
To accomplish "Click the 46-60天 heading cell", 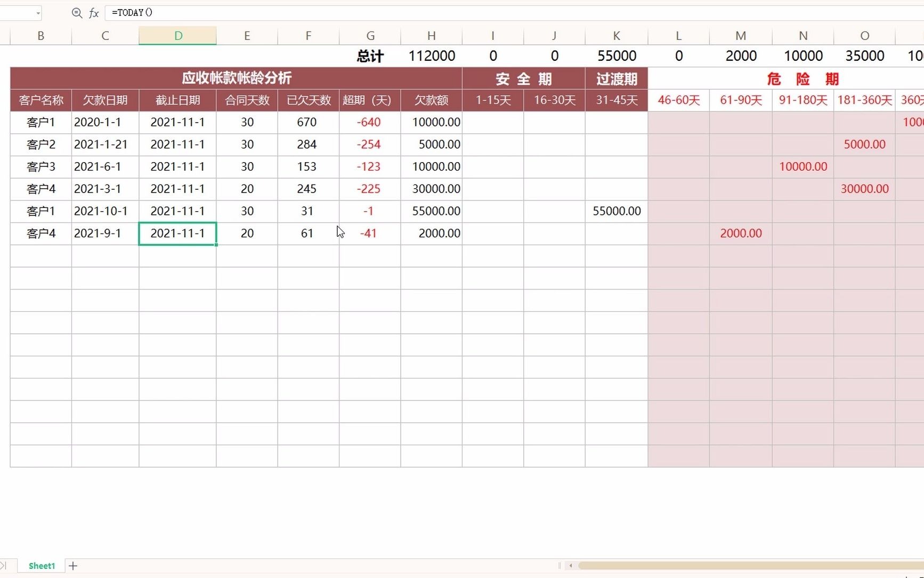I will [x=678, y=100].
